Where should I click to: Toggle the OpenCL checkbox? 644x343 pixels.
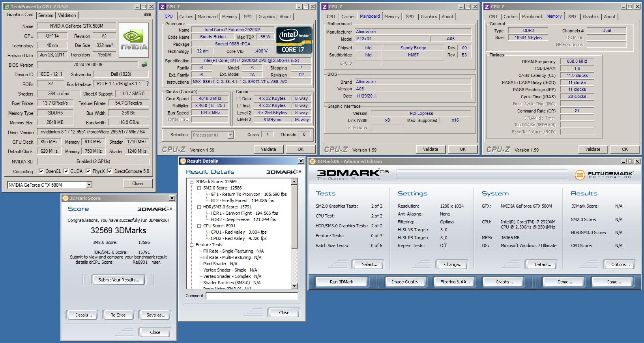click(41, 171)
